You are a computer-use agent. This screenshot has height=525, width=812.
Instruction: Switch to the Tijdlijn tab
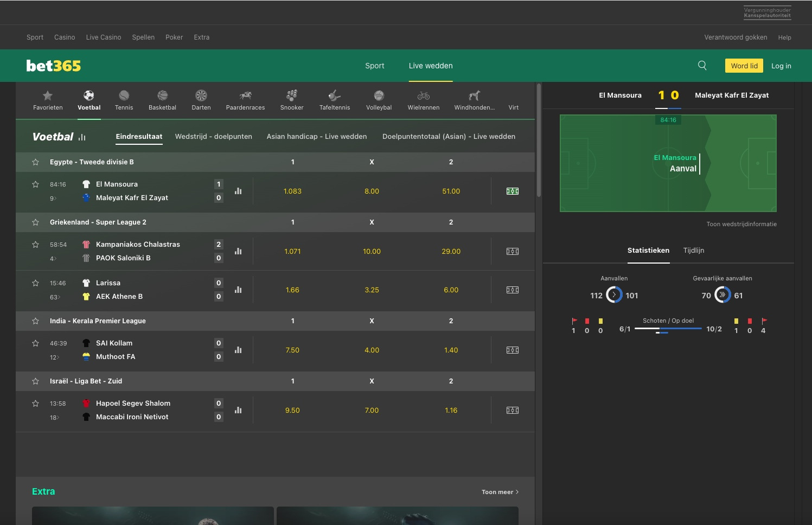pyautogui.click(x=693, y=250)
